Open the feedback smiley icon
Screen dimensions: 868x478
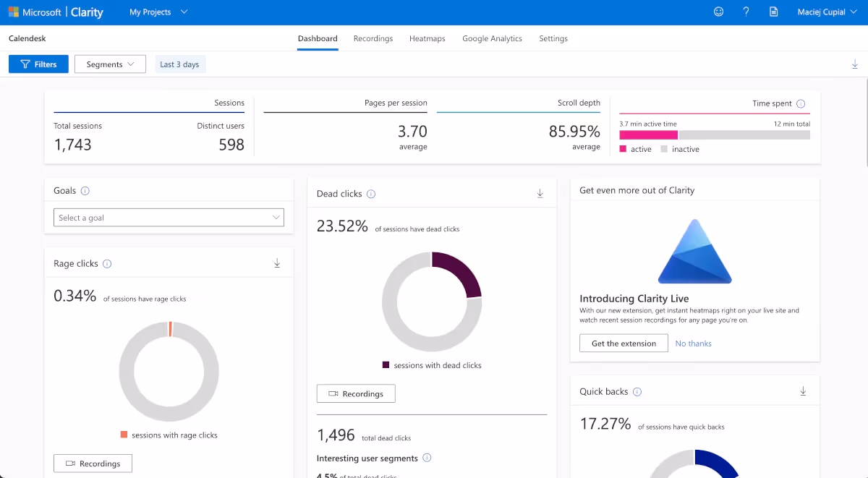(718, 12)
